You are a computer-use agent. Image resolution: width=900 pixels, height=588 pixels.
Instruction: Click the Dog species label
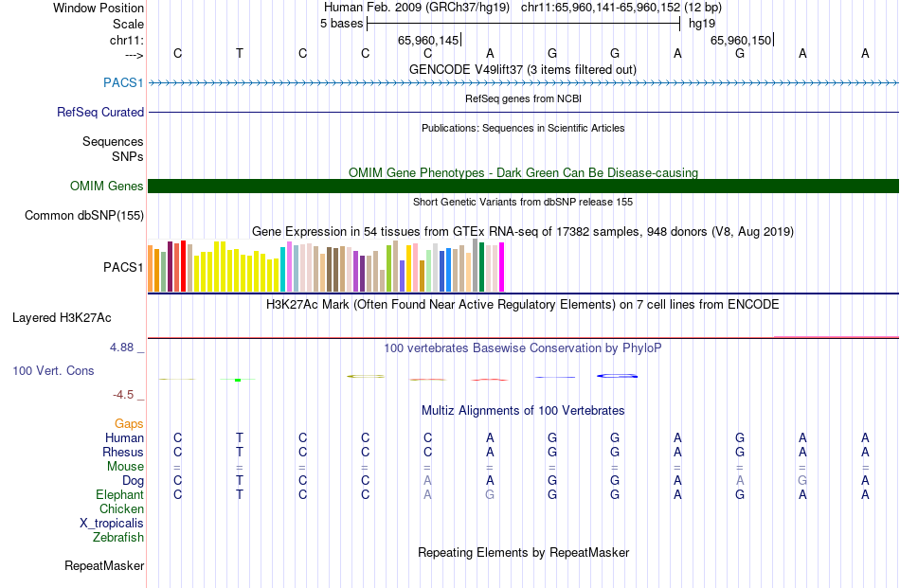coord(133,481)
